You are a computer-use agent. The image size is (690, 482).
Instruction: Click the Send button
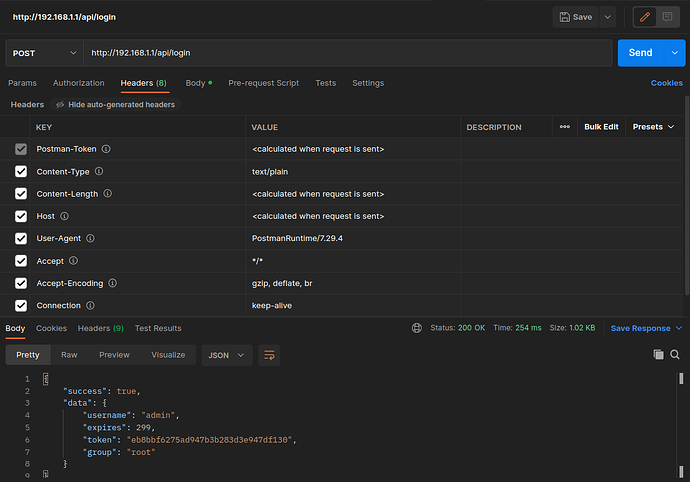[x=640, y=53]
